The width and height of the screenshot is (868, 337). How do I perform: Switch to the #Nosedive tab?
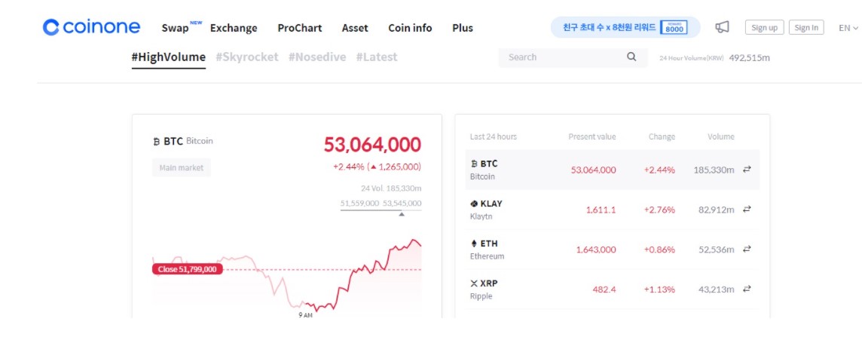(x=317, y=57)
